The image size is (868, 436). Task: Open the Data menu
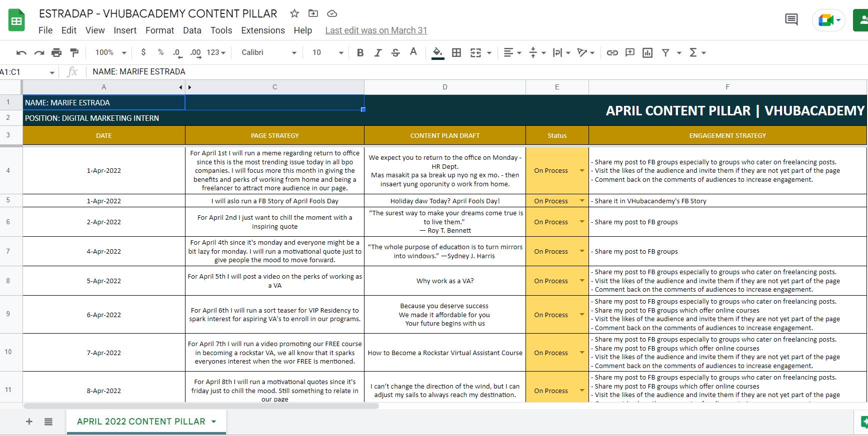(192, 30)
